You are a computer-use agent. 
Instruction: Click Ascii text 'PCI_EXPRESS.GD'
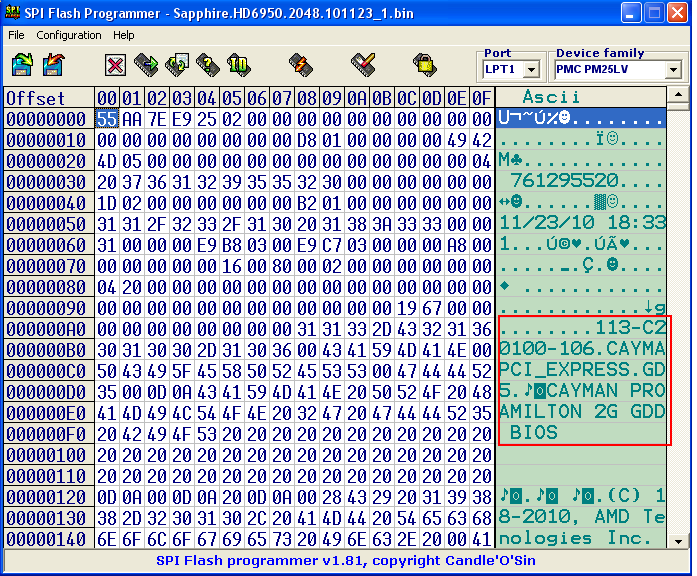(x=582, y=369)
